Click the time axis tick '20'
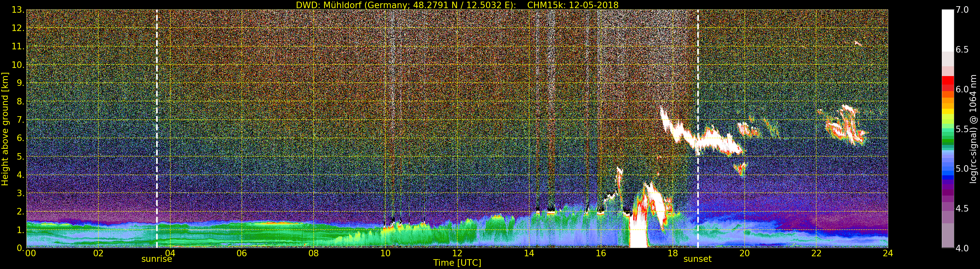The height and width of the screenshot is (269, 980). 745,253
